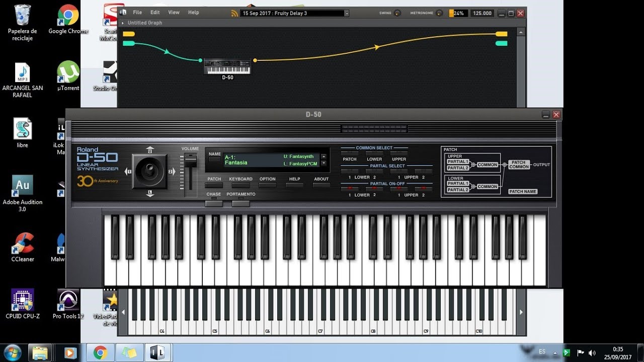Click Upper PARTIAL 1 in patch diagram
The image size is (644, 362).
pyautogui.click(x=458, y=162)
